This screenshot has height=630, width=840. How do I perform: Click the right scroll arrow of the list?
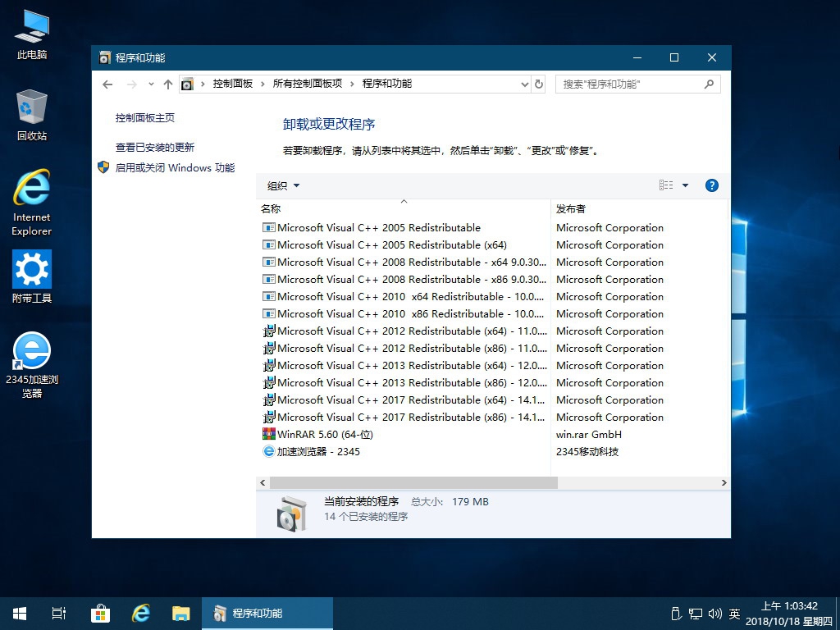point(724,482)
